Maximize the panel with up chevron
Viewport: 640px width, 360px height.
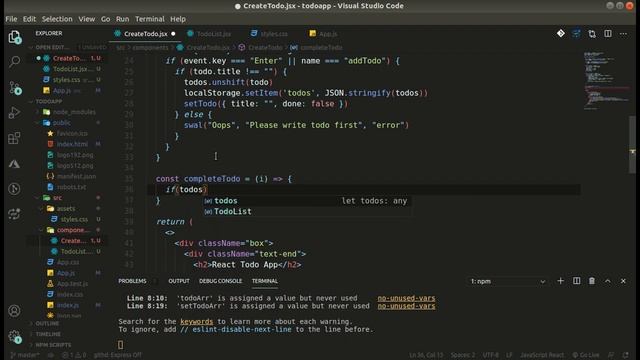[x=608, y=281]
